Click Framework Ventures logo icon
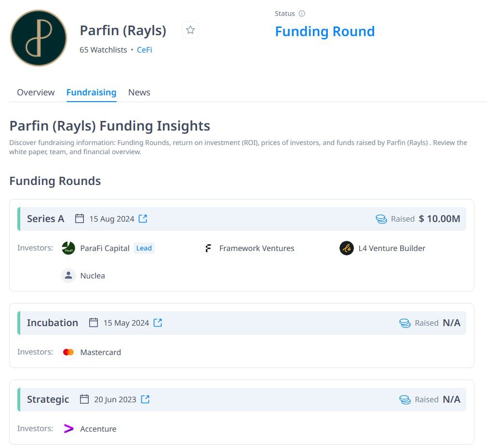 point(208,248)
